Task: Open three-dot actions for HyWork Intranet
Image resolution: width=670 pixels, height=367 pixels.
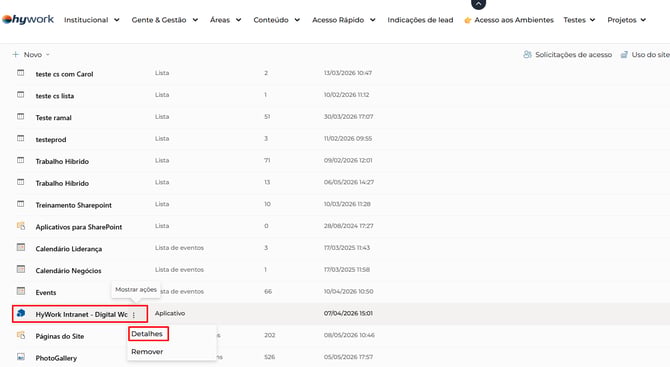Action: pyautogui.click(x=134, y=315)
